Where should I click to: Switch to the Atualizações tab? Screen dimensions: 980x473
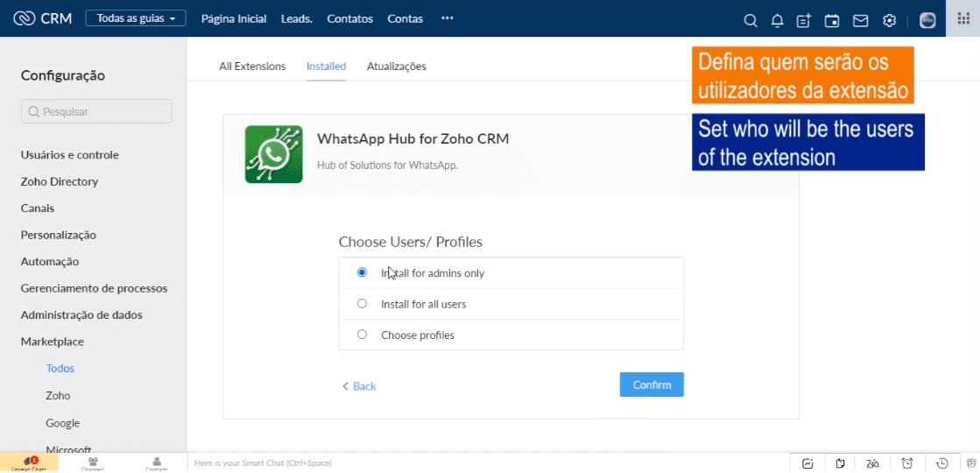click(396, 66)
